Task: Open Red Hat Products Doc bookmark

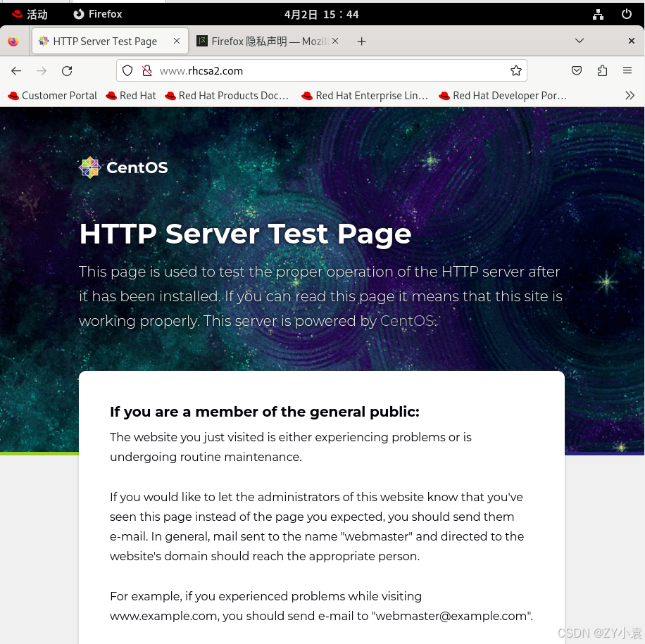Action: pyautogui.click(x=227, y=96)
